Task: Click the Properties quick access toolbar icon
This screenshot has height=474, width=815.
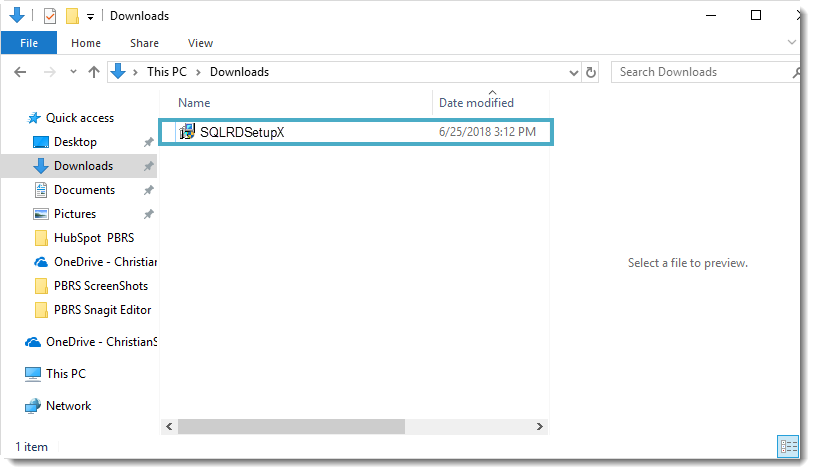Action: click(x=50, y=16)
